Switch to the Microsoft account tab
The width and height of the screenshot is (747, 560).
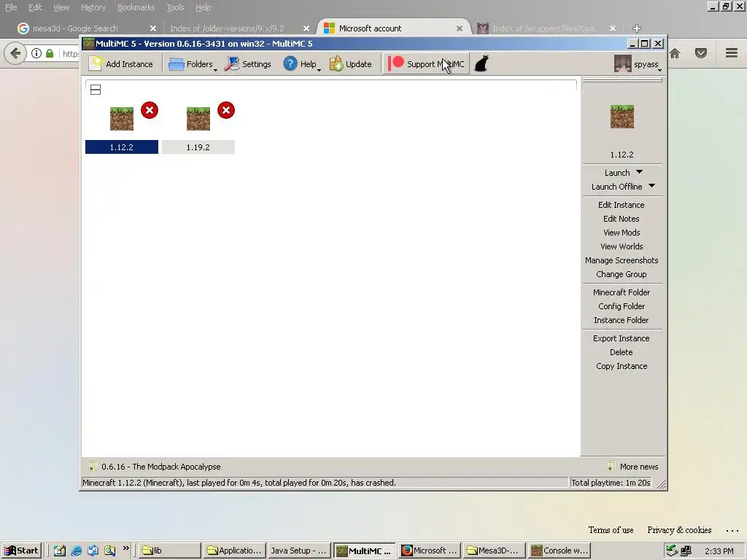[393, 28]
